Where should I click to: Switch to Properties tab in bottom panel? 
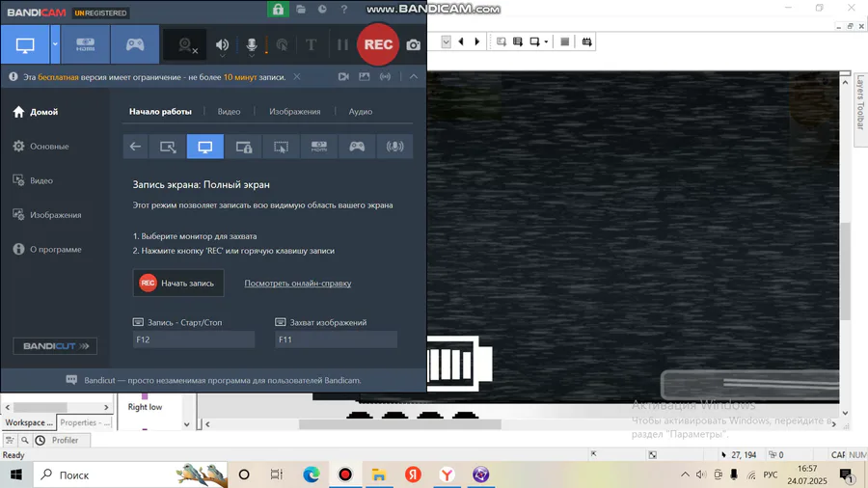tap(85, 422)
